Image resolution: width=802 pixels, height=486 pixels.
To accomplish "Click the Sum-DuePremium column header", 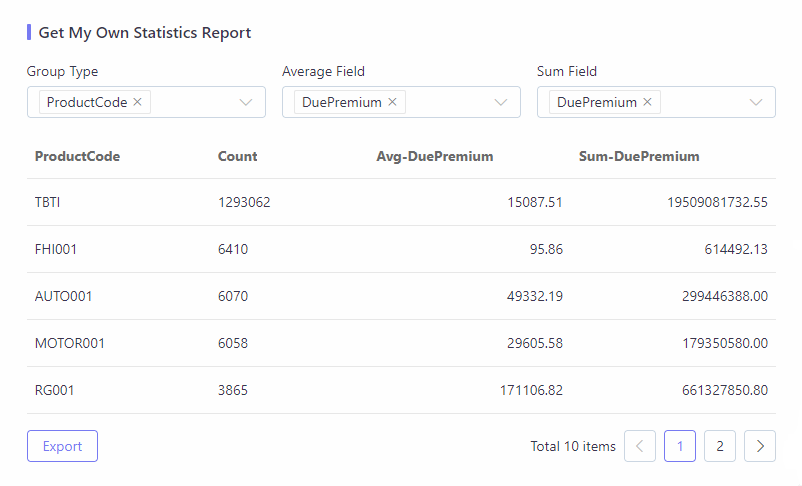I will 639,157.
